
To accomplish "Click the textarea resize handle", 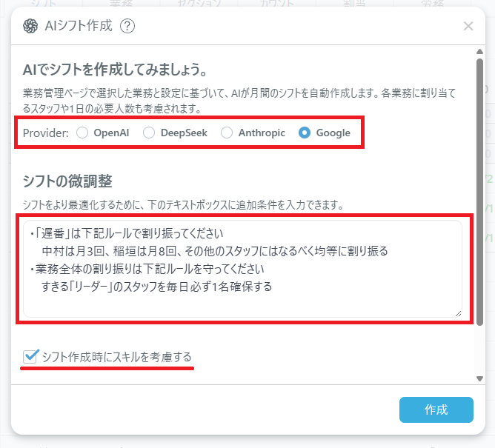I will tap(459, 313).
